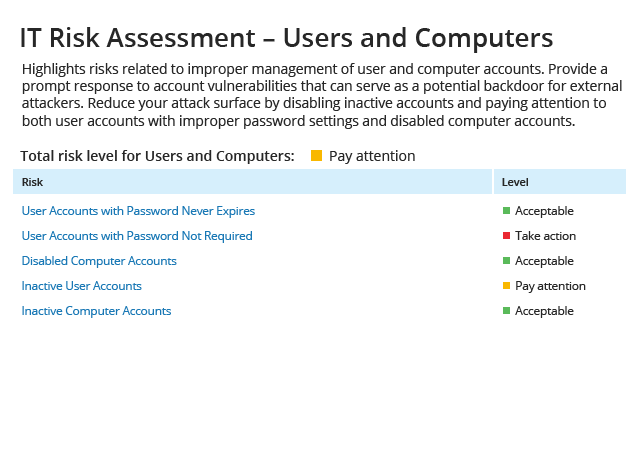Click green status square for Disabled Computer Accounts
This screenshot has height=450, width=640.
click(x=506, y=261)
